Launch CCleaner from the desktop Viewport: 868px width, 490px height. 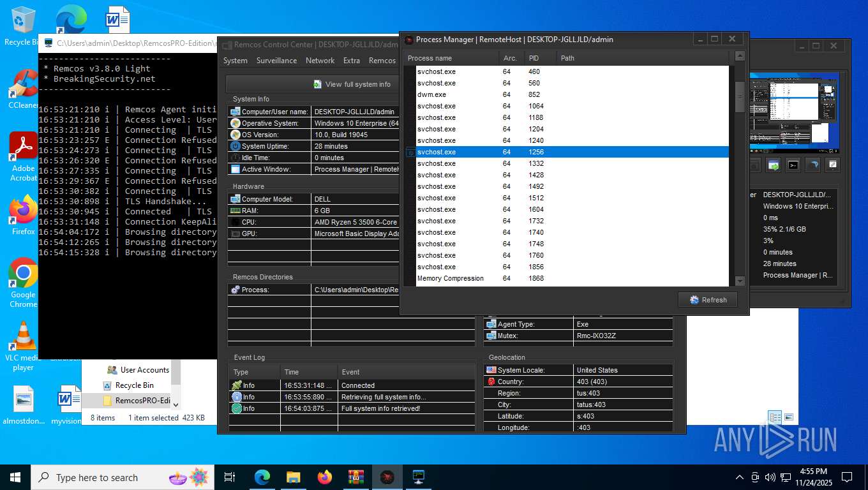click(x=23, y=89)
